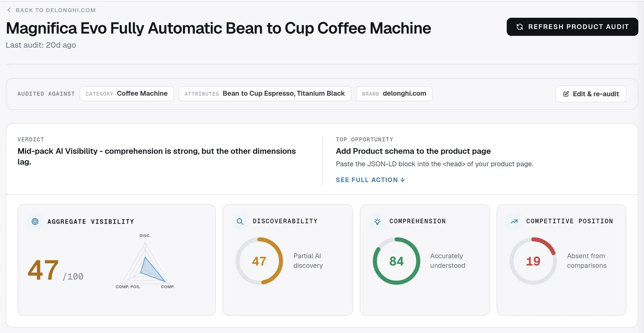Click the Competitive Position trend arrow icon
The image size is (644, 333).
pos(514,221)
